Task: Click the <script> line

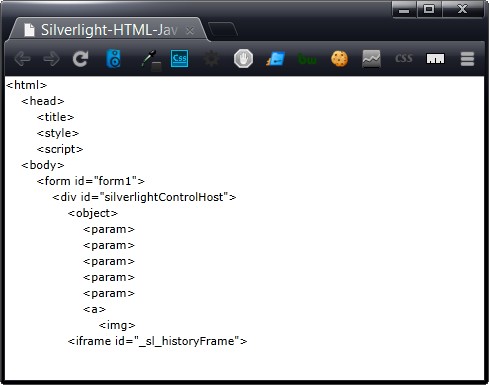Action: 60,149
